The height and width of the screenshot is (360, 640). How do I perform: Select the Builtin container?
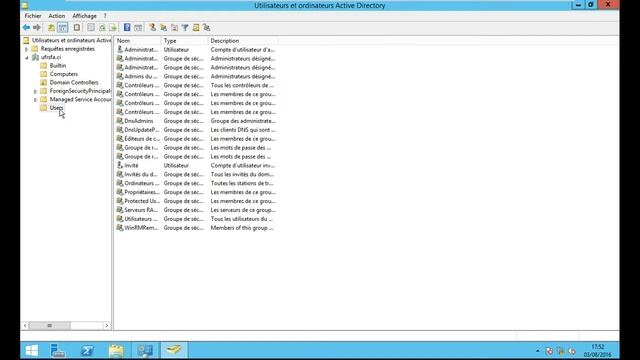pos(58,65)
